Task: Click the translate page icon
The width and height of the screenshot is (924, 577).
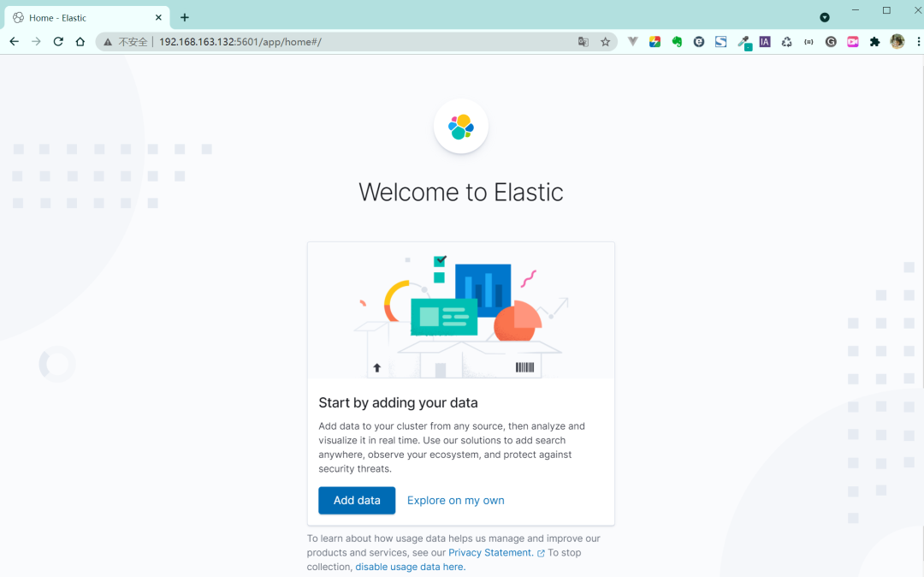Action: (583, 42)
